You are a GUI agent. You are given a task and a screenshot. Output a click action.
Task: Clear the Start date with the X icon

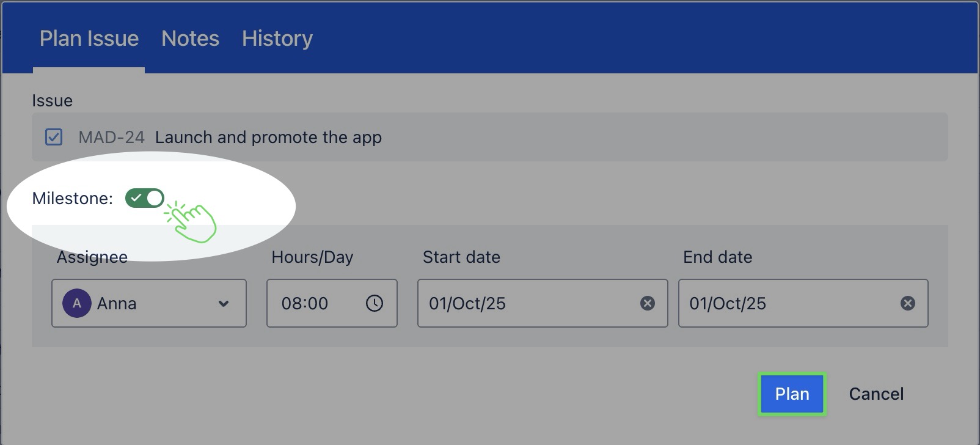(x=648, y=303)
